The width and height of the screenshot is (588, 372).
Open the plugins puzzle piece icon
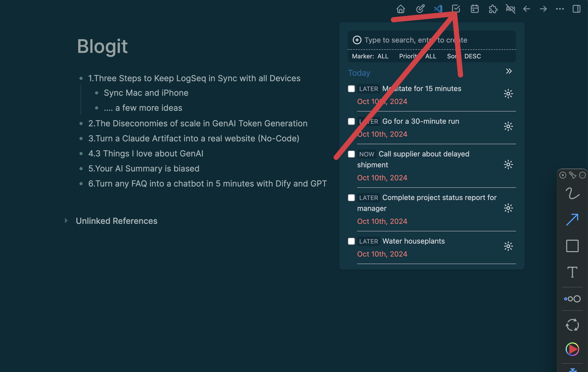pos(493,9)
